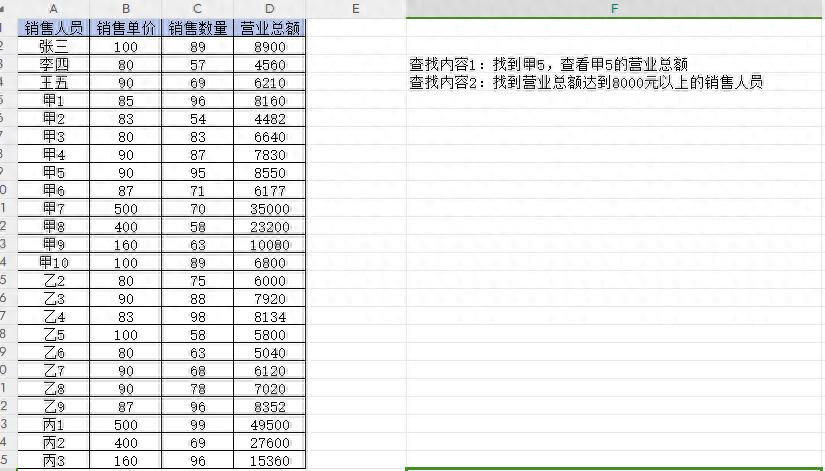Click 李四's sales quantity cell 57

click(197, 64)
